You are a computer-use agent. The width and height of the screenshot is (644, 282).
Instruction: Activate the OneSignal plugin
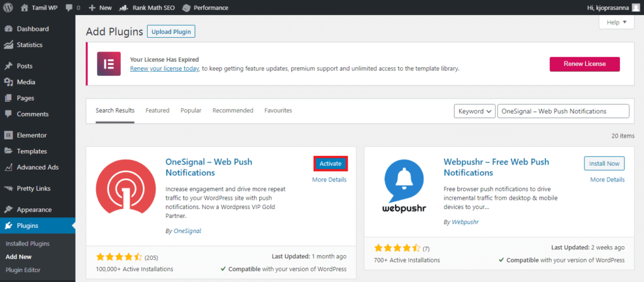point(331,163)
